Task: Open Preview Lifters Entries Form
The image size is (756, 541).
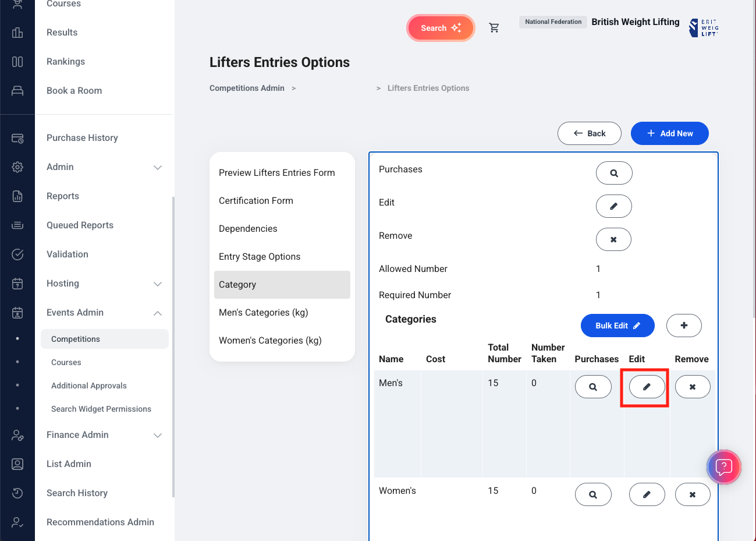Action: click(x=282, y=173)
